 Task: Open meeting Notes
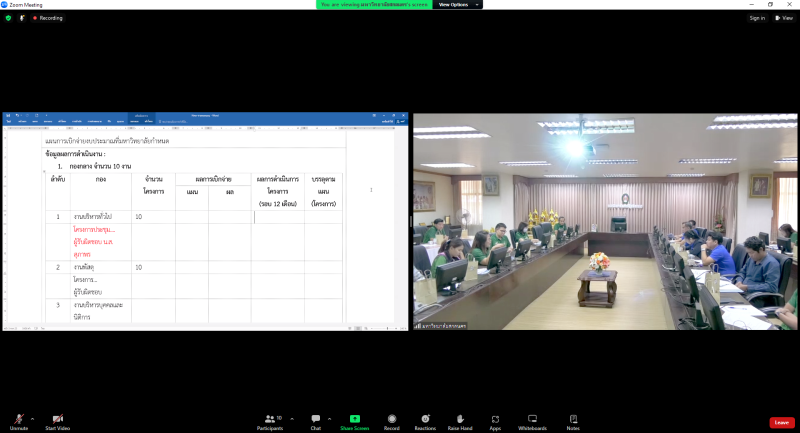[573, 419]
